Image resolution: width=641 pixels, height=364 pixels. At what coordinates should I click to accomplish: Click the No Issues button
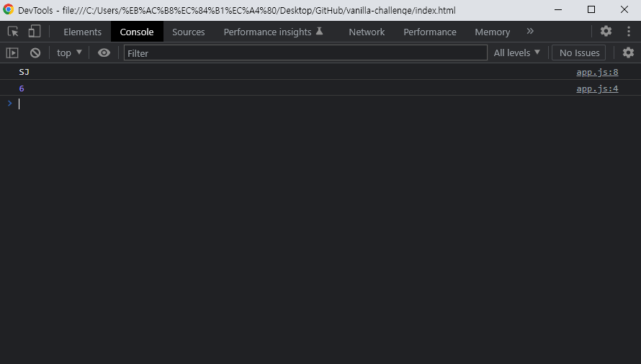[x=579, y=53]
